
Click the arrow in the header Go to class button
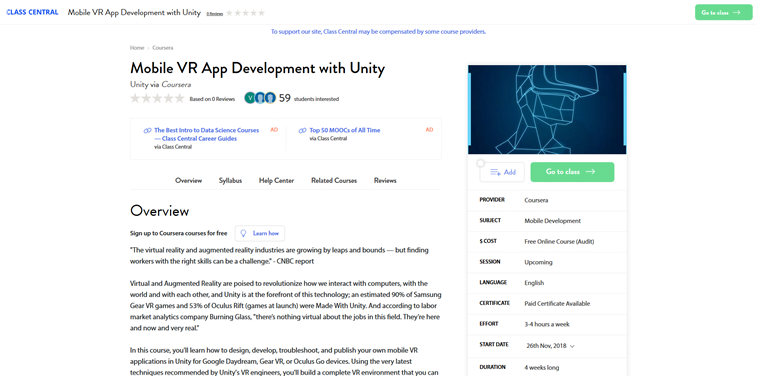click(x=736, y=13)
